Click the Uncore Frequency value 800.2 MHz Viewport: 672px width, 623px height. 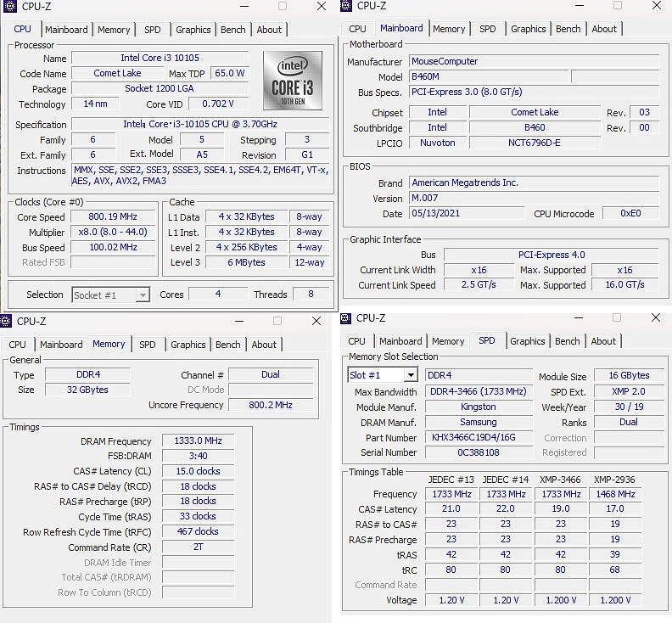(271, 405)
